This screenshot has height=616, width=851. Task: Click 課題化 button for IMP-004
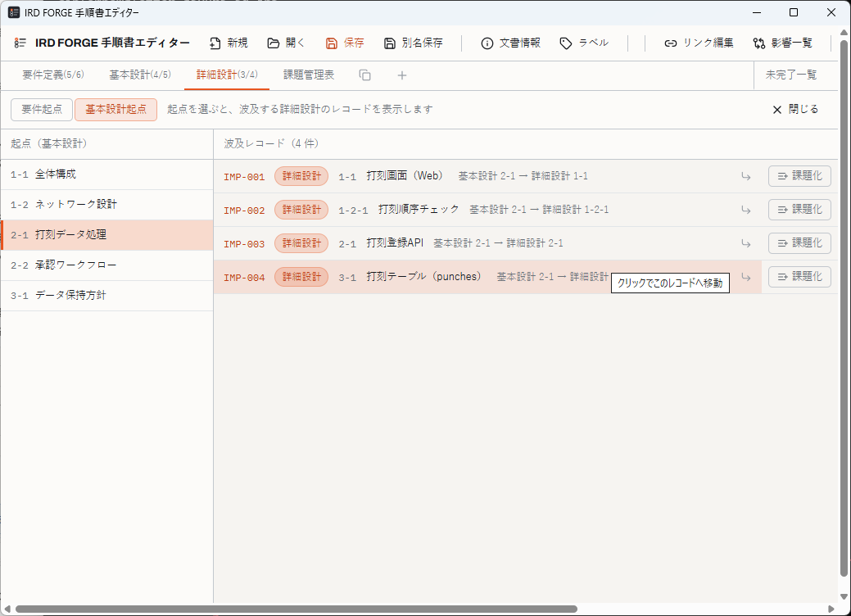[x=799, y=277]
